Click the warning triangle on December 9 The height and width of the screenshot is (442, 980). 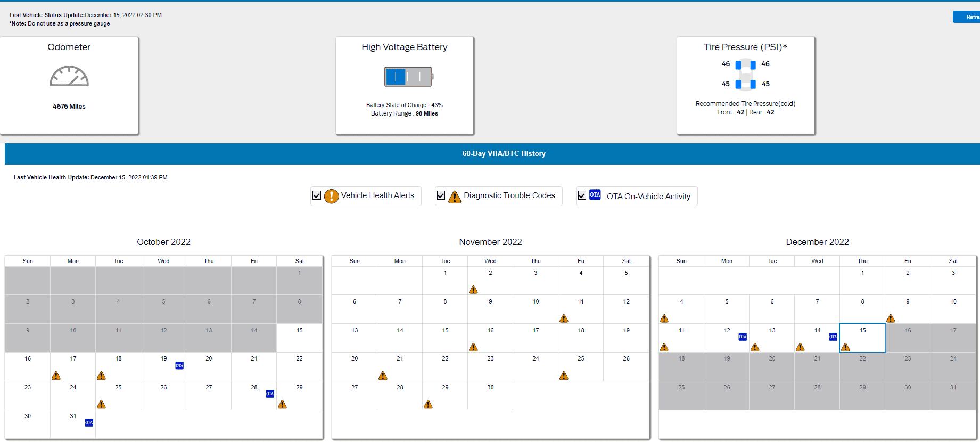(891, 318)
